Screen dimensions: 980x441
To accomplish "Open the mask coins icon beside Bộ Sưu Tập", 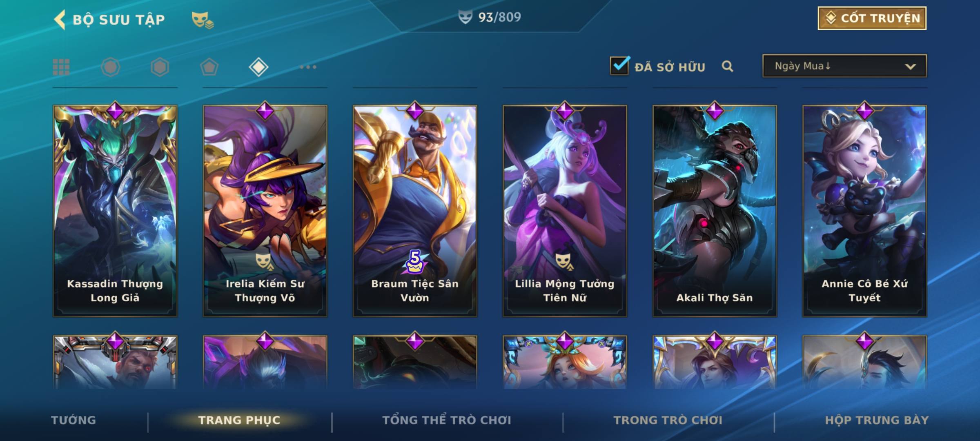I will [x=203, y=20].
